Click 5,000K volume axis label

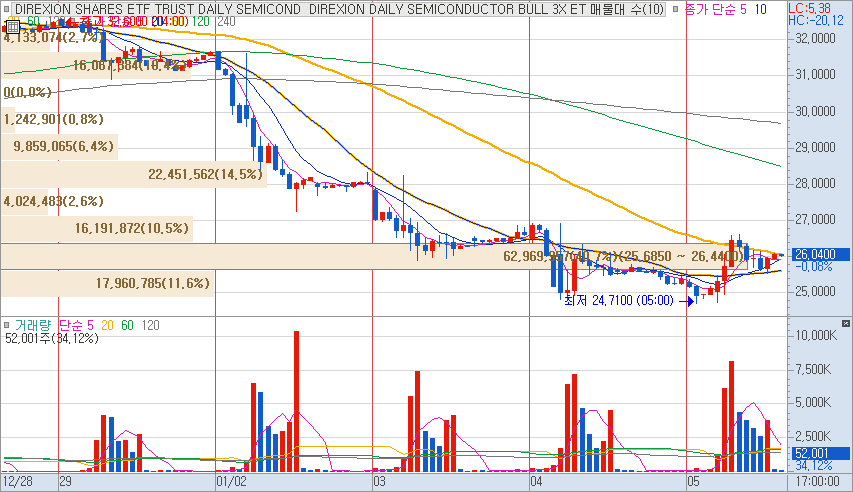(x=813, y=403)
